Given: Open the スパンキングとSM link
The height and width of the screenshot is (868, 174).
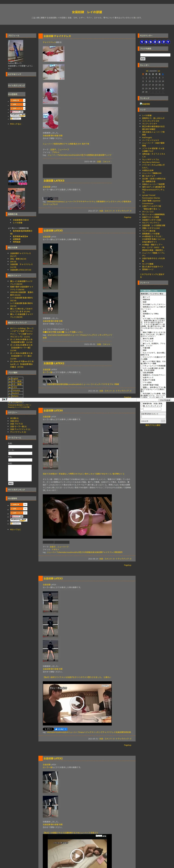Looking at the screenshot, I should point(151,121).
